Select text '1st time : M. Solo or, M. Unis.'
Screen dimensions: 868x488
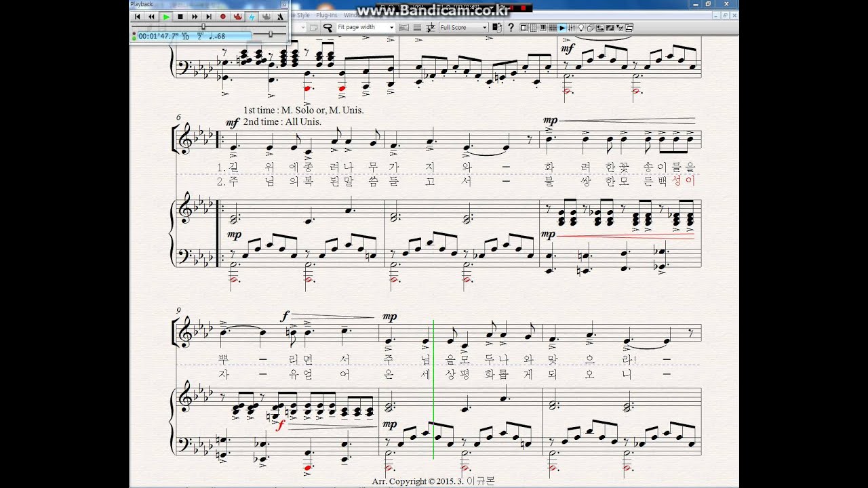(x=304, y=110)
